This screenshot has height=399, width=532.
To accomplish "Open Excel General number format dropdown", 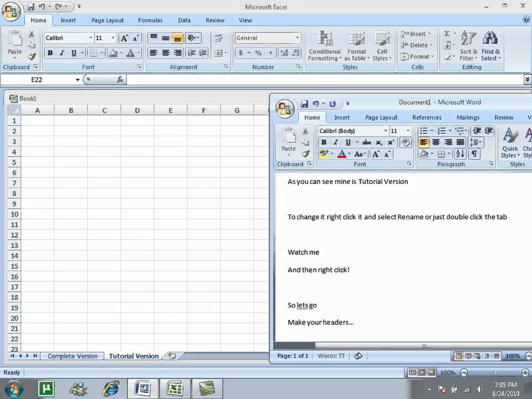I will pos(297,38).
